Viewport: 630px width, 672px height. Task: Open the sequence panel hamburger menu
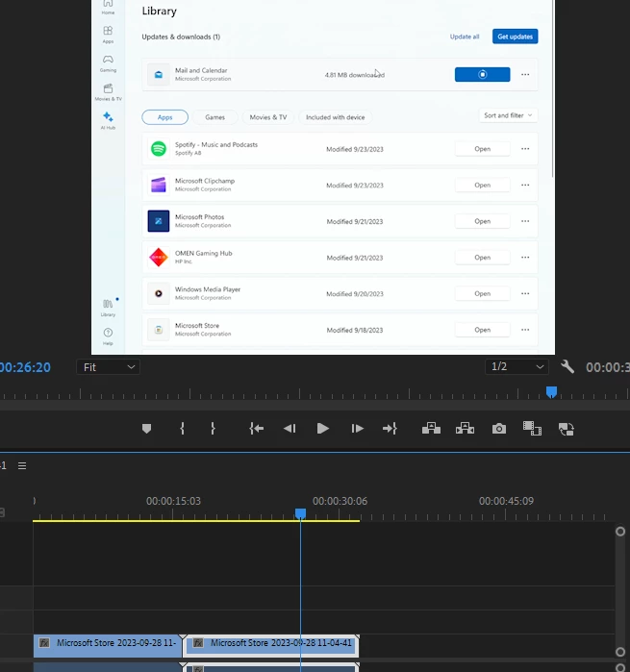tap(22, 466)
